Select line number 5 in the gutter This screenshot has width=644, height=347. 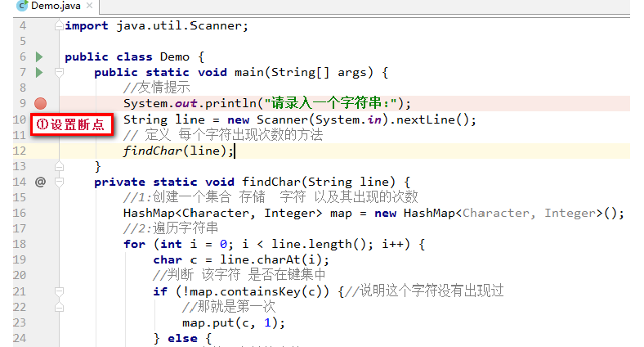[23, 42]
